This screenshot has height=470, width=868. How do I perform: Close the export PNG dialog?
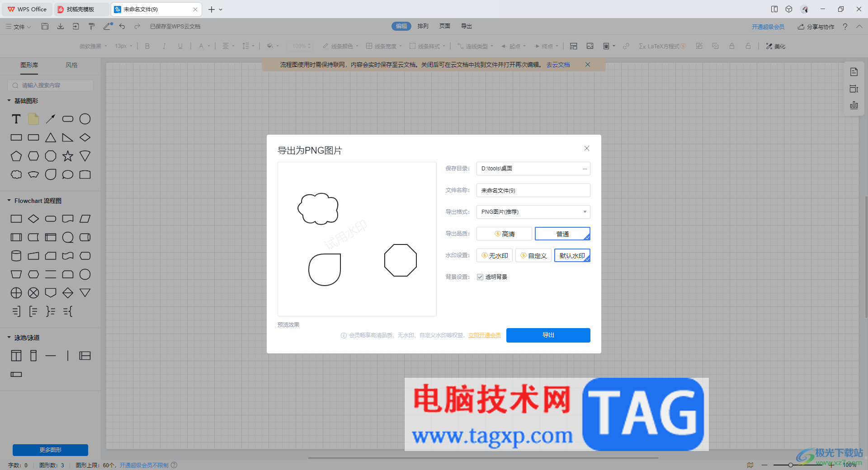587,148
